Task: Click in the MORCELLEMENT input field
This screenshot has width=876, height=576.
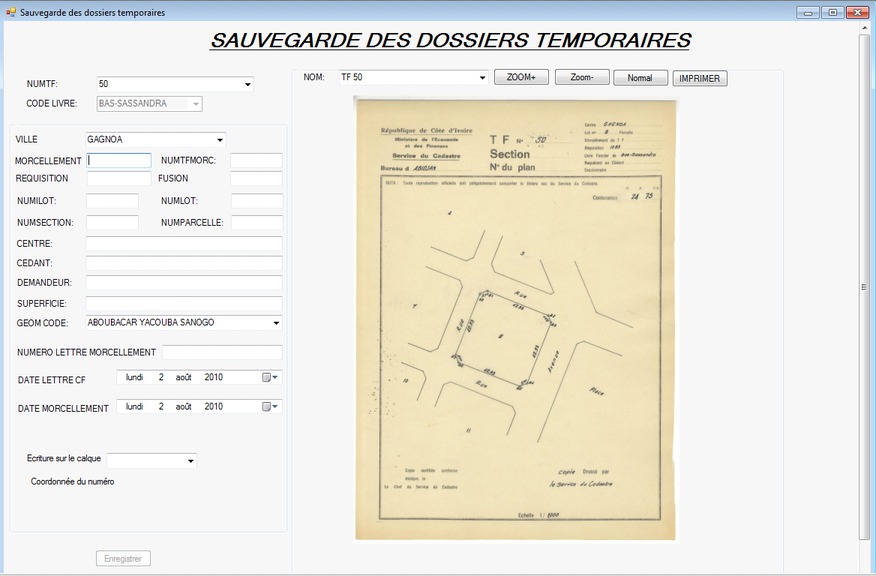Action: (x=119, y=160)
